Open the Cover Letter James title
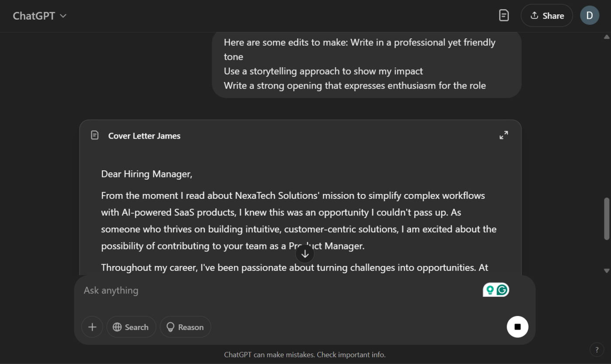This screenshot has width=611, height=364. [144, 136]
